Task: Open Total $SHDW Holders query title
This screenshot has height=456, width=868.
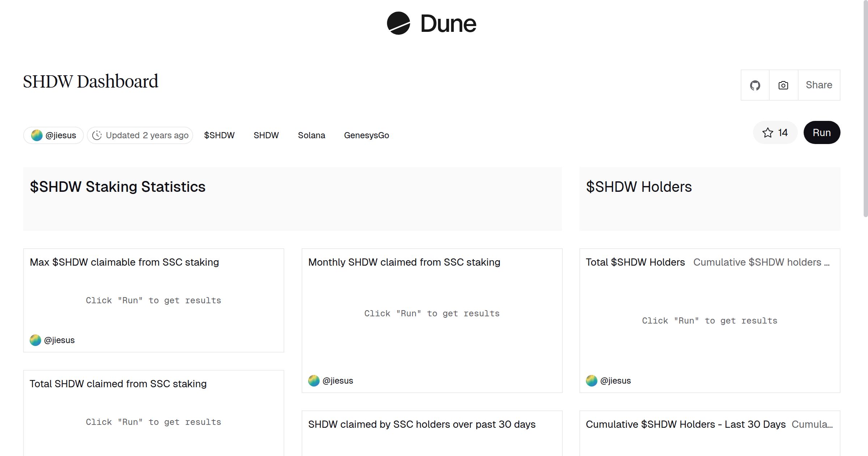Action: 635,262
